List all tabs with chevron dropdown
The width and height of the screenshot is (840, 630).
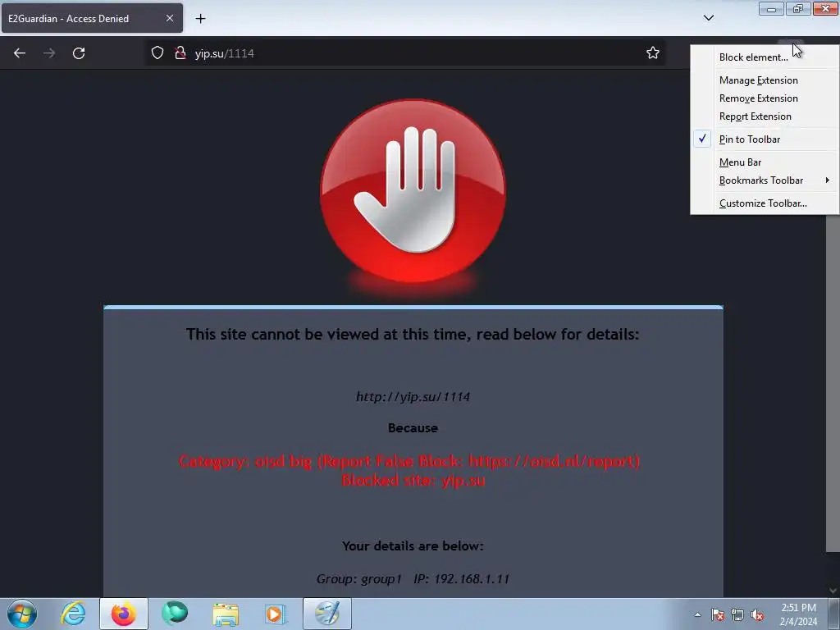pos(708,18)
